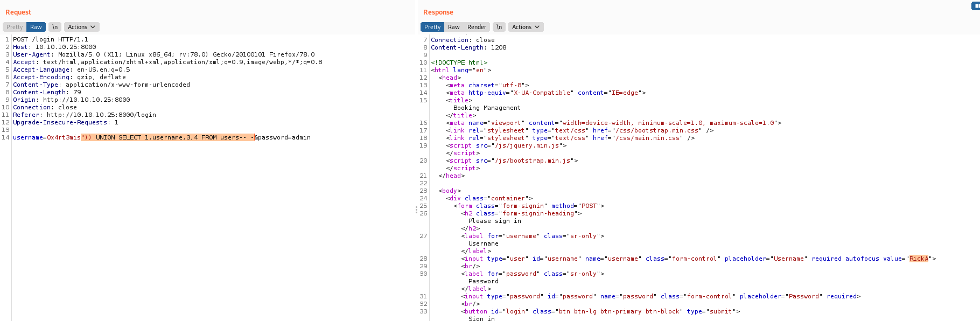Viewport: 980px width, 321px height.
Task: Select the Raw tab in Request panel
Action: coord(36,27)
